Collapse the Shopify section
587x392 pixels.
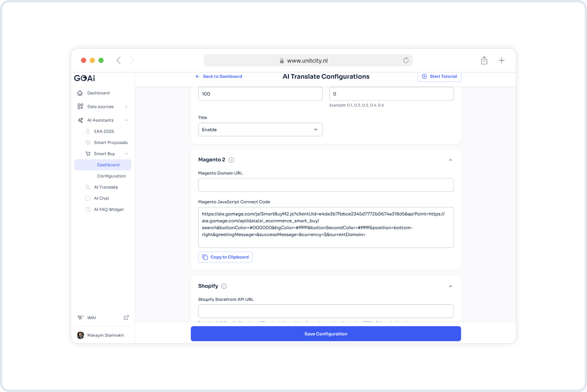pyautogui.click(x=451, y=286)
